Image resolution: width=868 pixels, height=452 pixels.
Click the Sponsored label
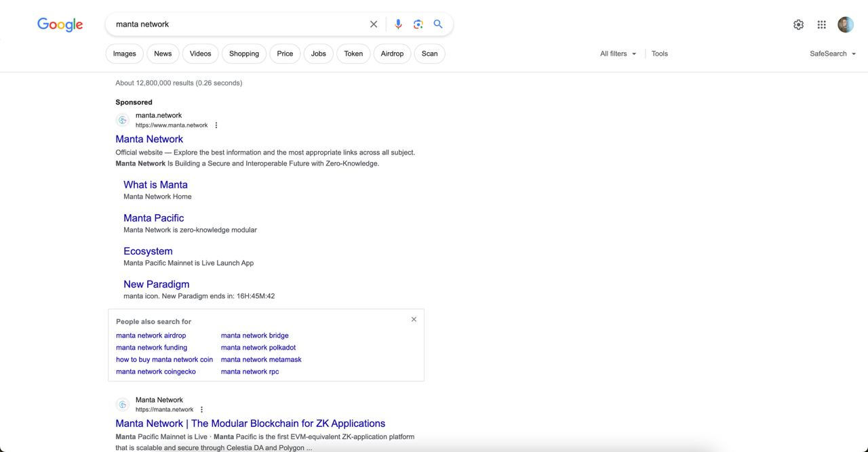tap(134, 102)
